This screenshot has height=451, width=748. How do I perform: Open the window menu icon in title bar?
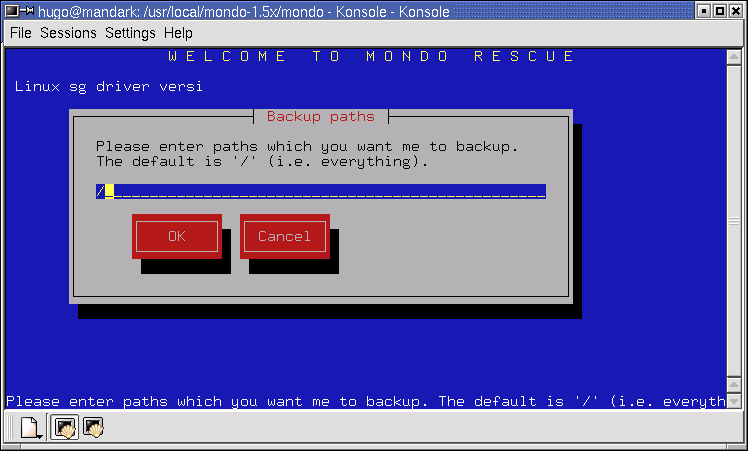click(x=12, y=11)
